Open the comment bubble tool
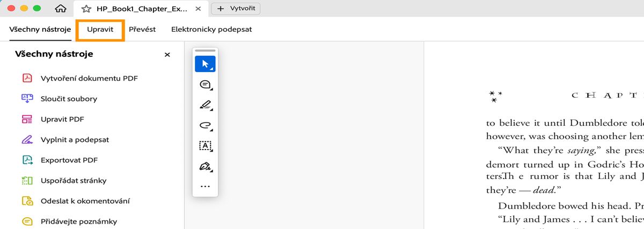This screenshot has height=229, width=644. point(205,84)
